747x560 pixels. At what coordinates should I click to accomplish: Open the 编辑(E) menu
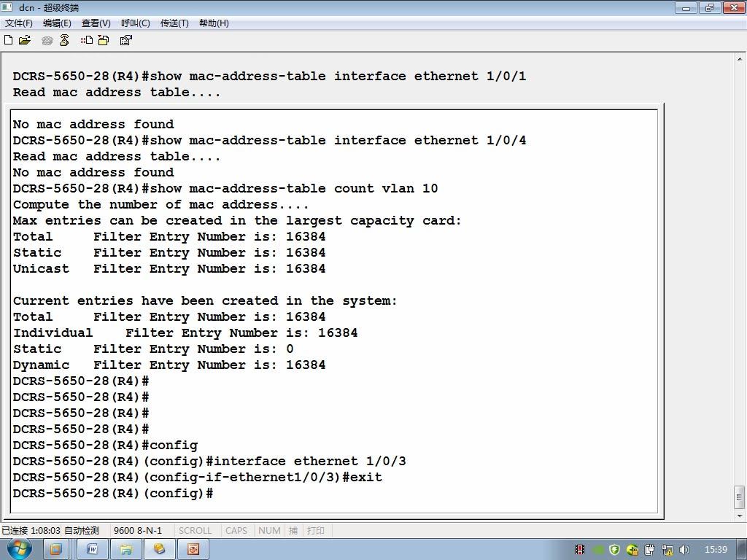click(57, 23)
